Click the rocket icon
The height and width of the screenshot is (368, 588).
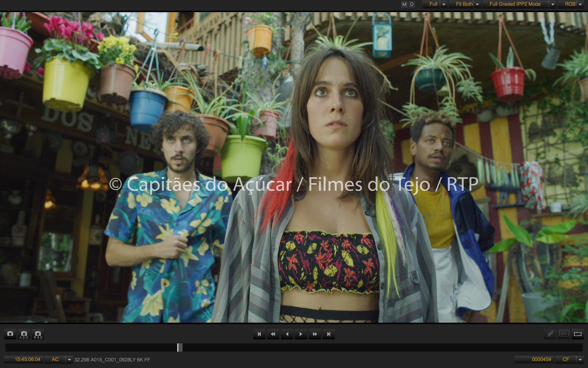coord(550,334)
